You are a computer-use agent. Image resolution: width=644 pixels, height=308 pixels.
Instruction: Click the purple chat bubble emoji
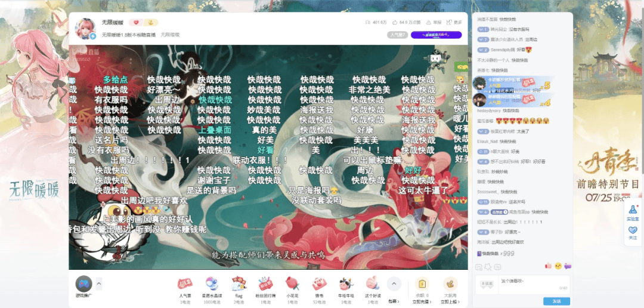pos(568,266)
